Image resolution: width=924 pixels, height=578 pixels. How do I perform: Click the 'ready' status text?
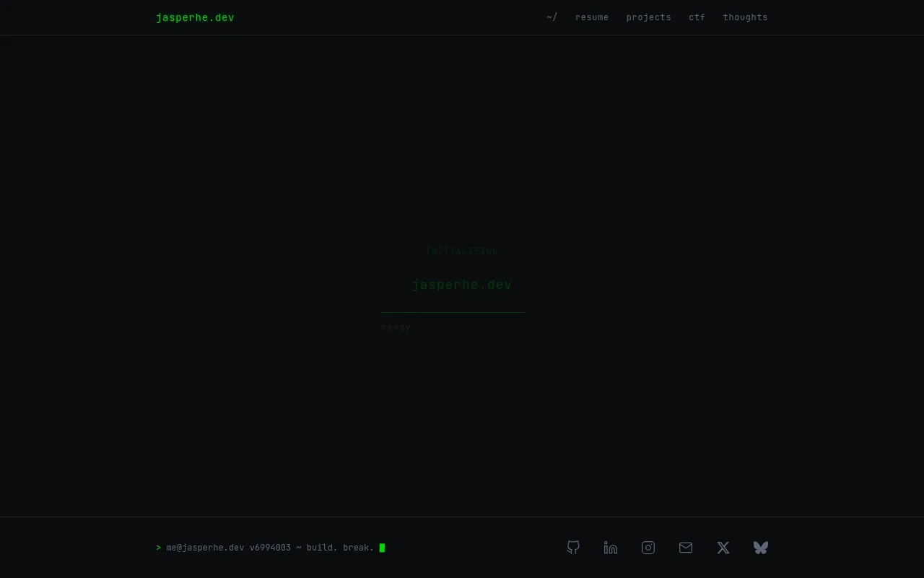point(396,327)
